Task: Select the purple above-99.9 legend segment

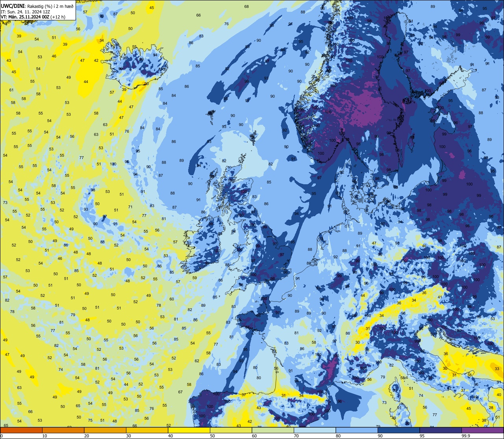Action: point(482,430)
